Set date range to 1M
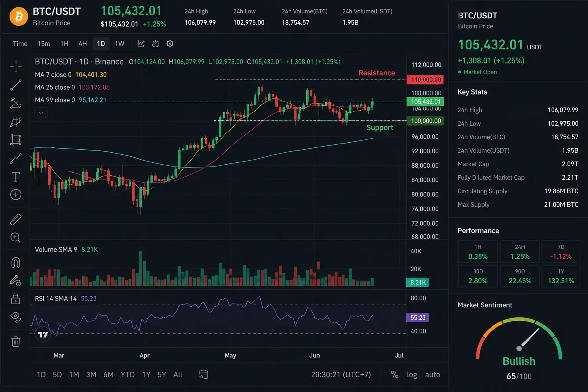This screenshot has height=392, width=588. 74,374
